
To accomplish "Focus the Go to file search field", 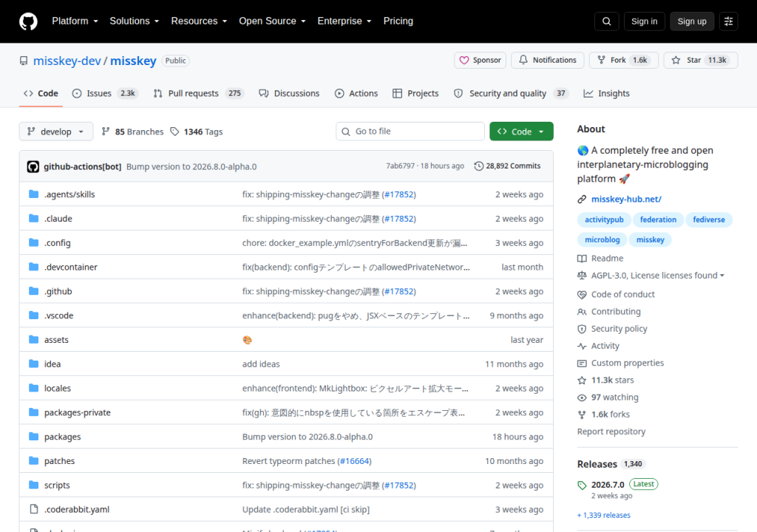I will 410,132.
